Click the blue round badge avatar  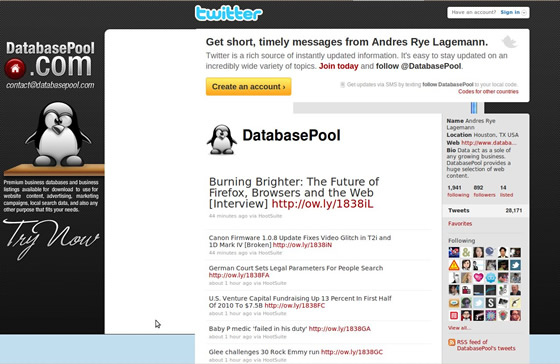click(491, 278)
